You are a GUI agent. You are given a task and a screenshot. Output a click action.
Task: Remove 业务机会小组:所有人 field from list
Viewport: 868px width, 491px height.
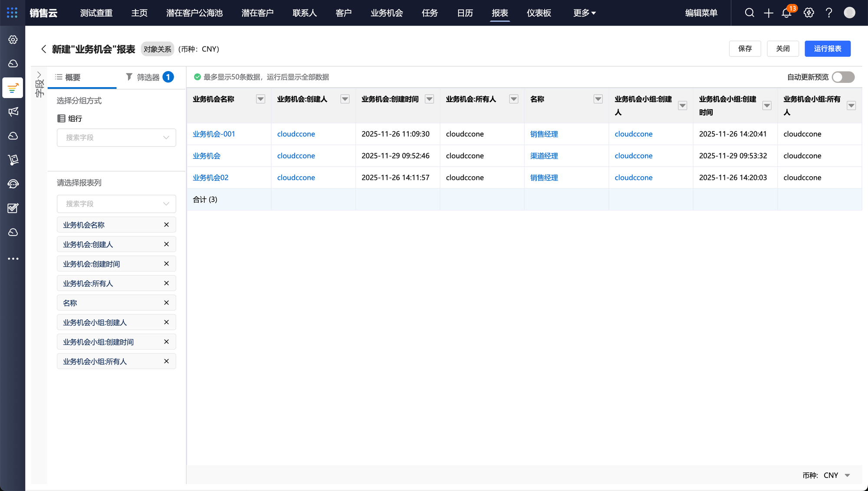coord(166,361)
